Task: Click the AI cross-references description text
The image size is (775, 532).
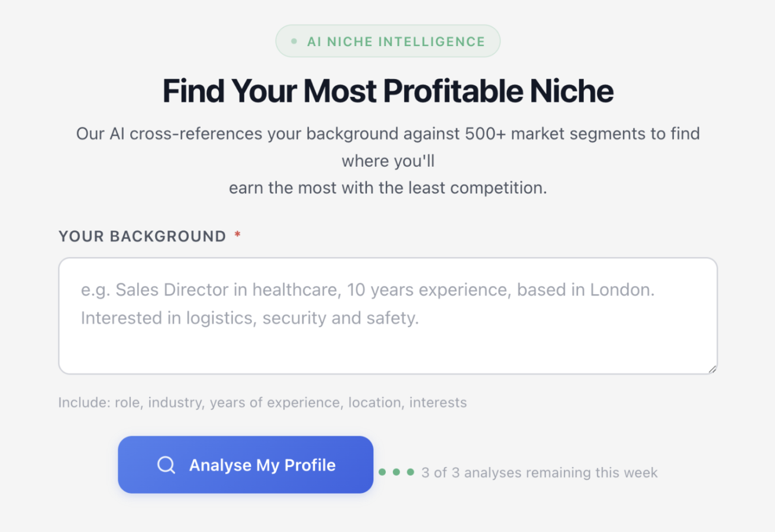Action: coord(387,160)
